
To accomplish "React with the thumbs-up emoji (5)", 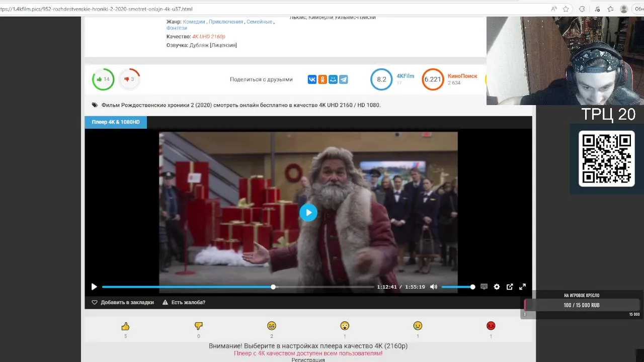I will [125, 326].
